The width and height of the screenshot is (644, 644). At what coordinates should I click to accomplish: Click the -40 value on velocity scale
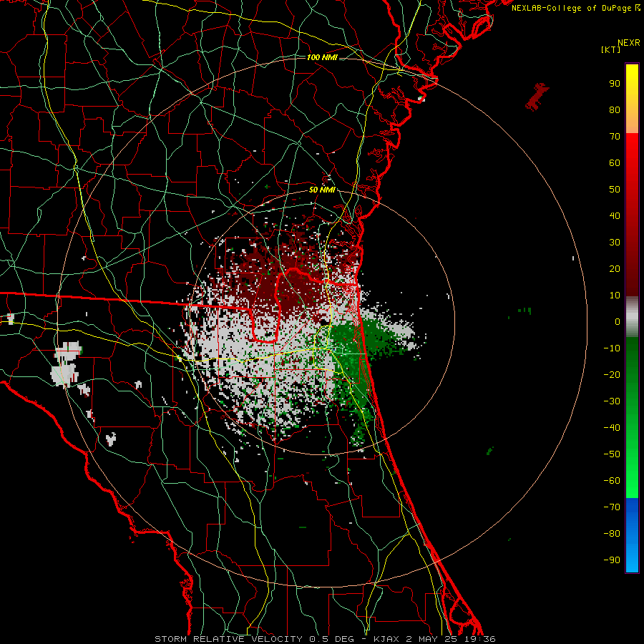pyautogui.click(x=612, y=428)
